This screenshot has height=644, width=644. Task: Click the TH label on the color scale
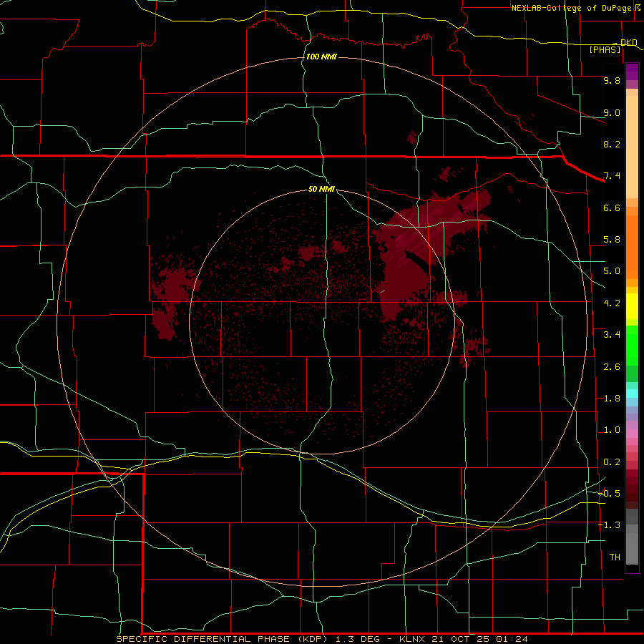pos(615,557)
